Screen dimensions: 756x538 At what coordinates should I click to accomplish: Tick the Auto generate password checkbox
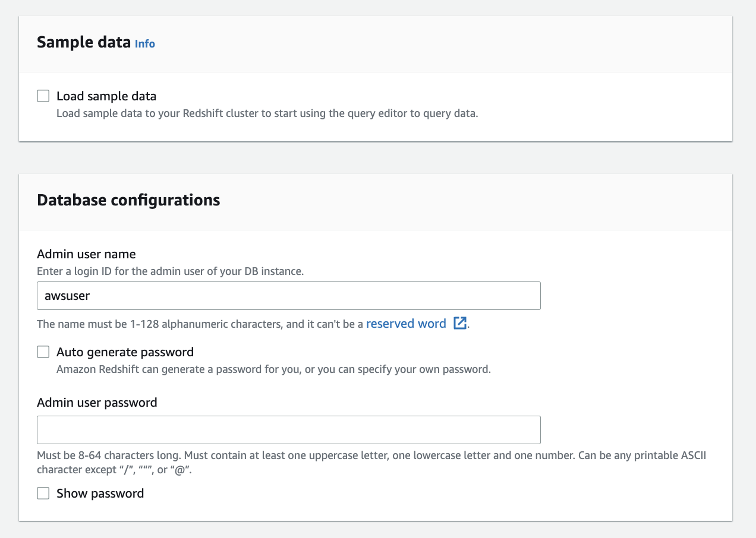(x=43, y=352)
